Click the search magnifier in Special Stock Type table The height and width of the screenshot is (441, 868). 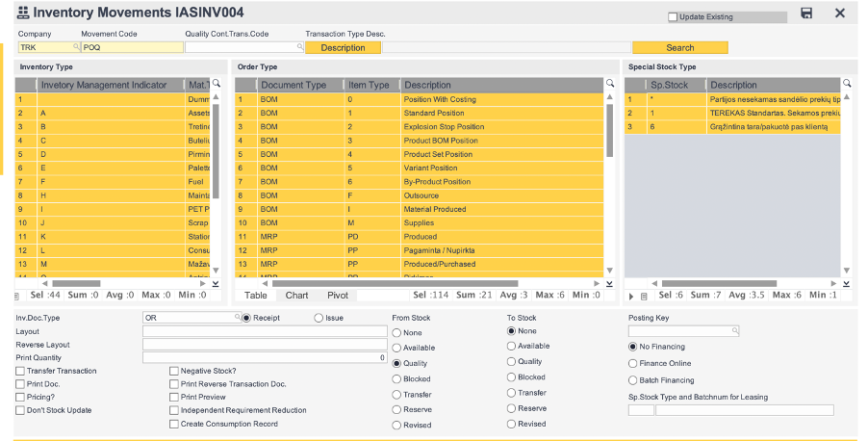847,85
